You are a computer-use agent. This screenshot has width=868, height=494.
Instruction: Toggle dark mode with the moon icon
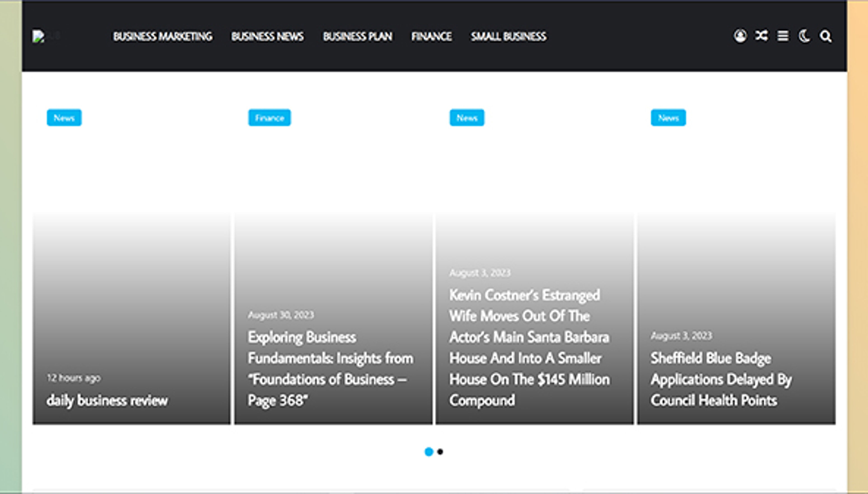[804, 36]
